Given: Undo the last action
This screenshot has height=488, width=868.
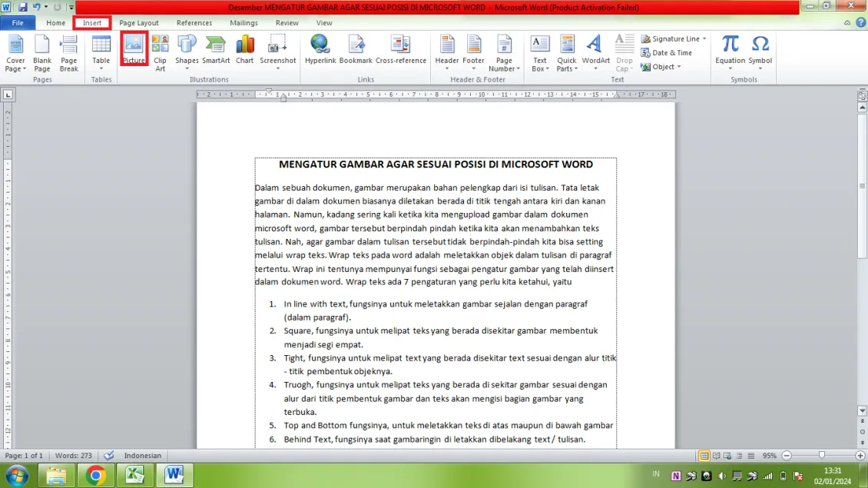Looking at the screenshot, I should 36,7.
